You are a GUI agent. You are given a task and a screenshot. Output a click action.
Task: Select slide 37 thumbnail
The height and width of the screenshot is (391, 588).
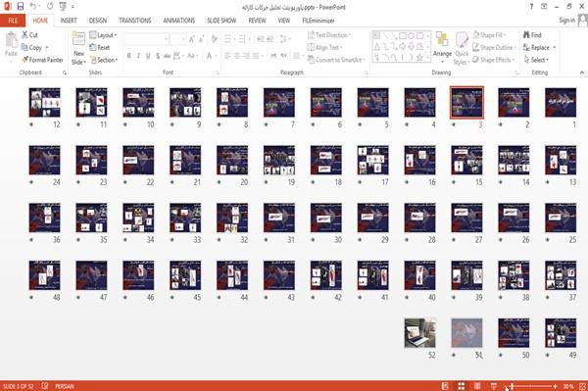point(561,275)
